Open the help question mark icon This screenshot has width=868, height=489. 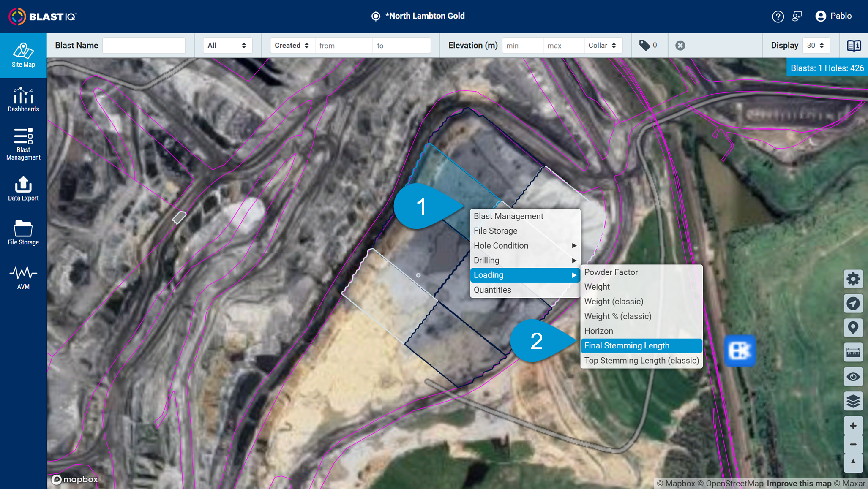coord(778,16)
